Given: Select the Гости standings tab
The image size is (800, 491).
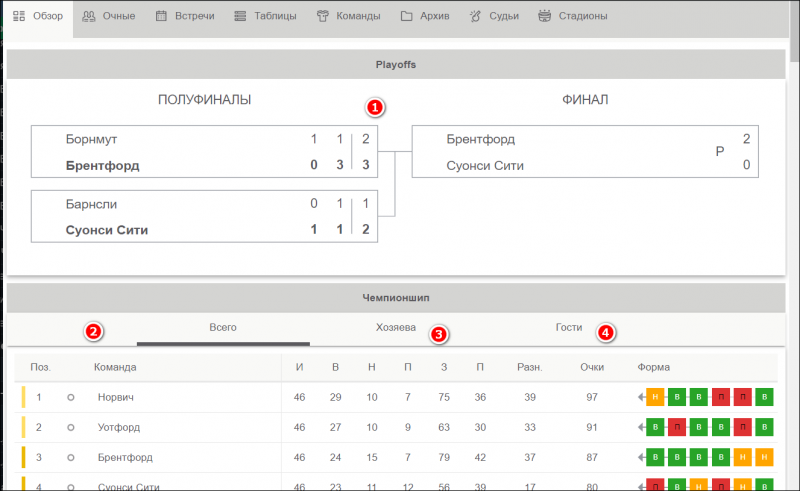Looking at the screenshot, I should [569, 328].
